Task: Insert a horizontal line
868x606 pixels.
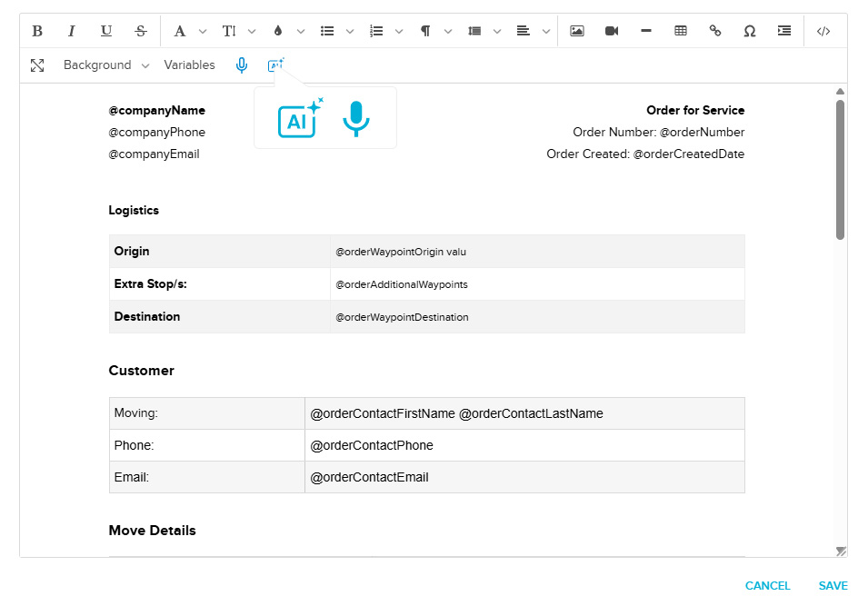Action: pos(646,31)
